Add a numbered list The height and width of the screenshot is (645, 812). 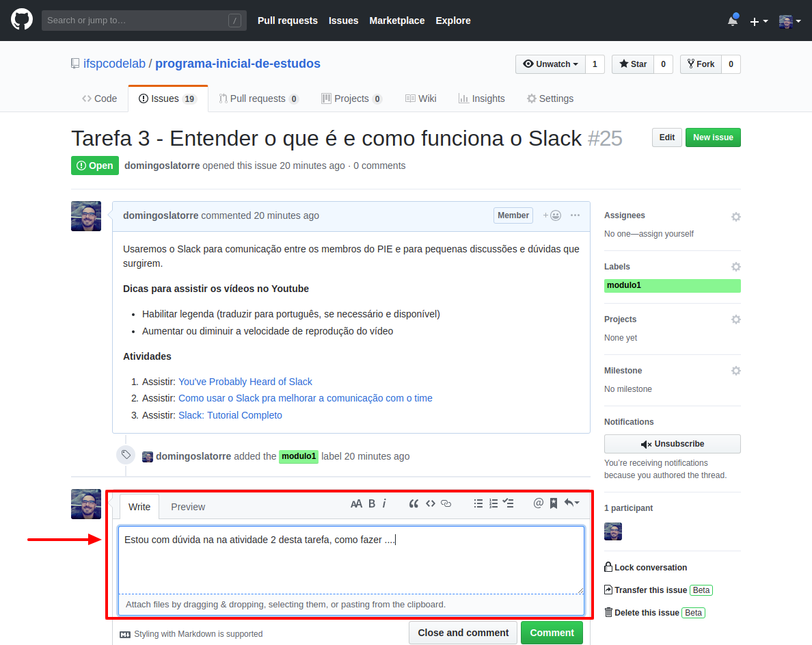pos(493,503)
